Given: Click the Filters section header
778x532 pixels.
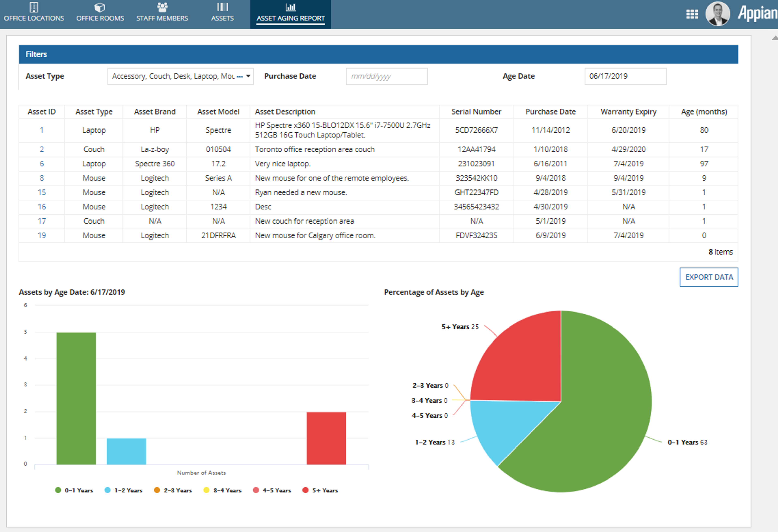Looking at the screenshot, I should (x=379, y=54).
